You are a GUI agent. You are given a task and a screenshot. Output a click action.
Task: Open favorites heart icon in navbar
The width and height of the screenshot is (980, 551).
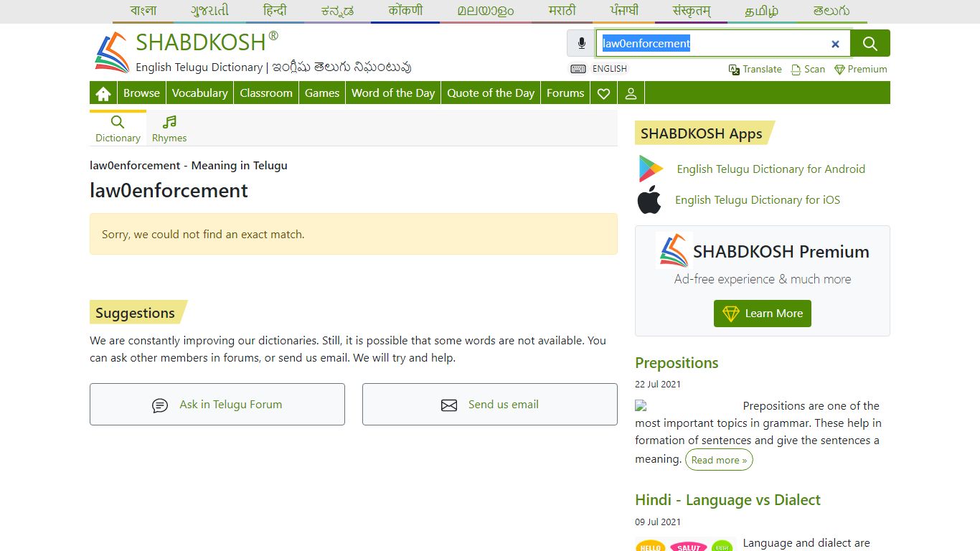[604, 93]
